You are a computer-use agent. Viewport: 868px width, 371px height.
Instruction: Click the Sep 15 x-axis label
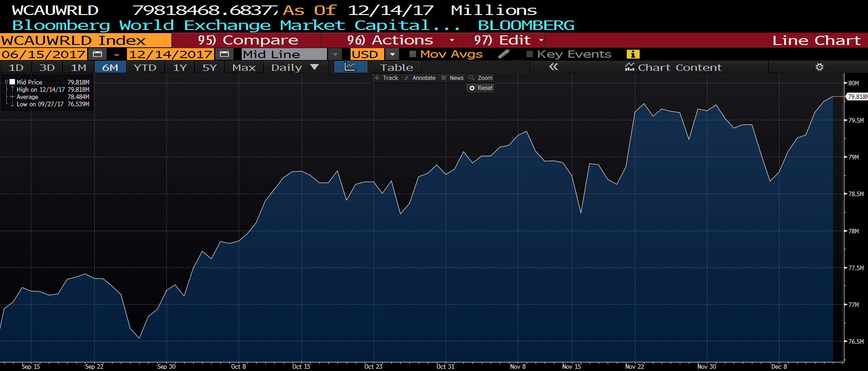click(x=31, y=366)
